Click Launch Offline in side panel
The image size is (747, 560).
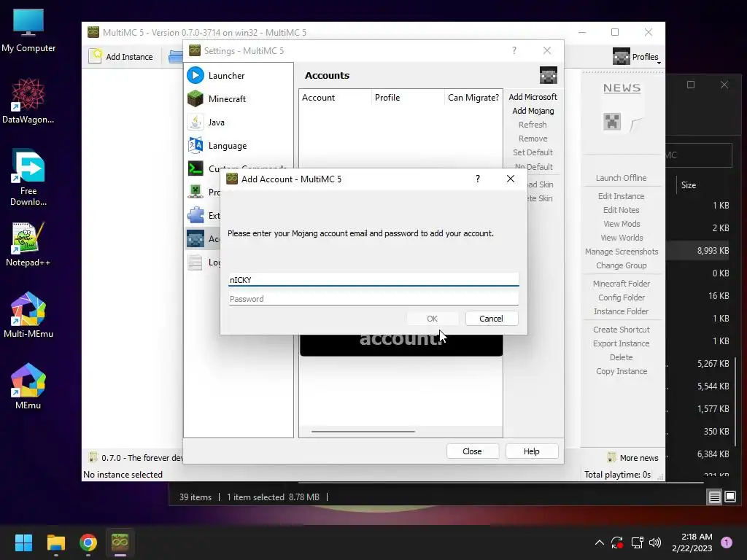[x=621, y=178]
